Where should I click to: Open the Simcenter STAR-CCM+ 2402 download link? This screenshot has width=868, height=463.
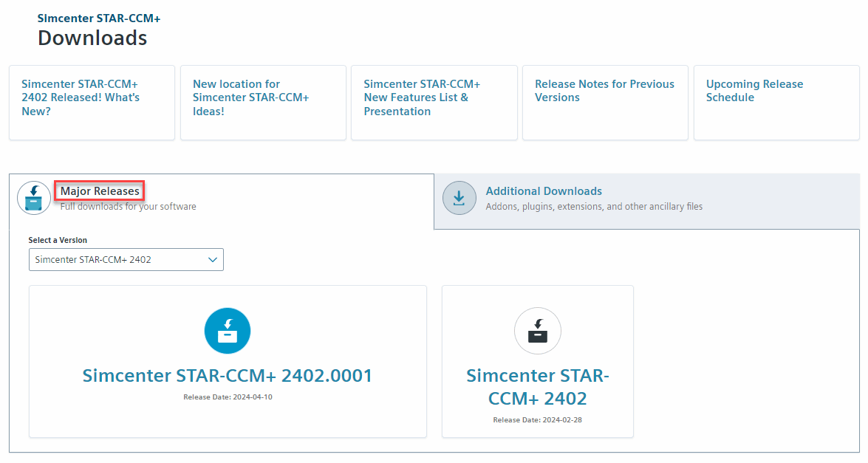[x=537, y=387]
